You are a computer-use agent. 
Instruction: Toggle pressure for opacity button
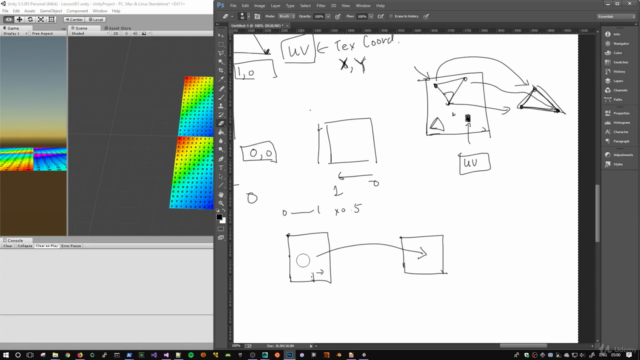click(338, 16)
